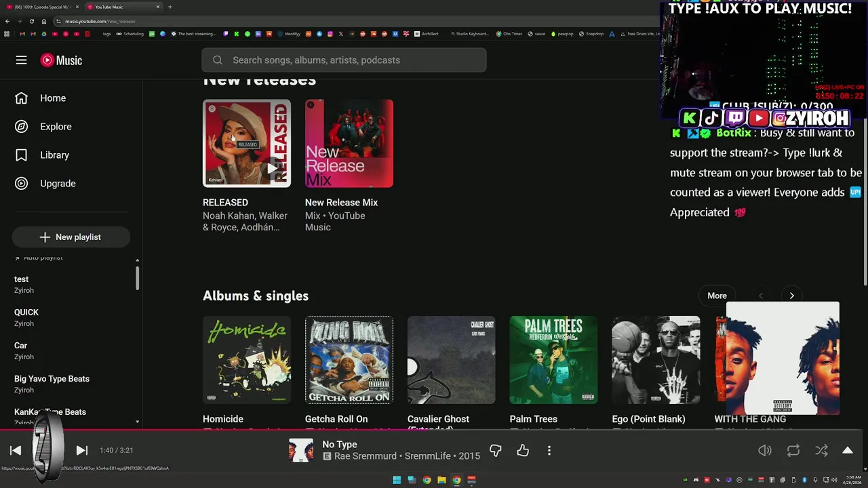Image resolution: width=868 pixels, height=488 pixels.
Task: Click the song progress bar
Action: coord(431,429)
